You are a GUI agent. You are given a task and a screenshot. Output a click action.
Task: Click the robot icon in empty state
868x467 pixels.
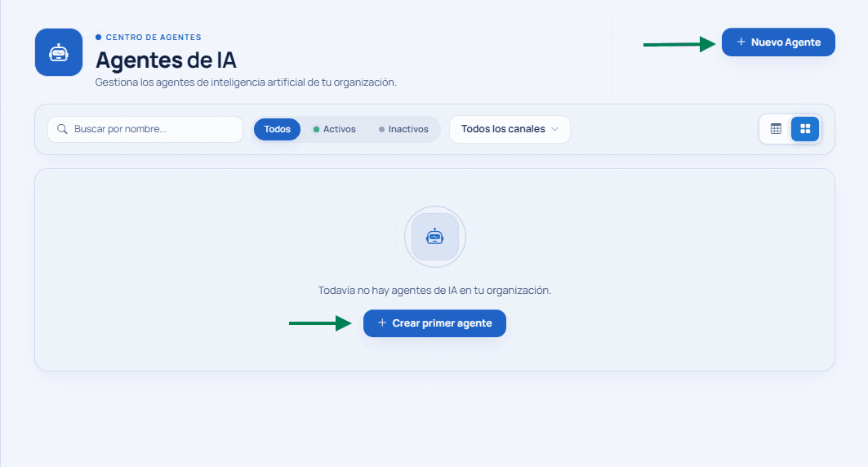(x=434, y=237)
